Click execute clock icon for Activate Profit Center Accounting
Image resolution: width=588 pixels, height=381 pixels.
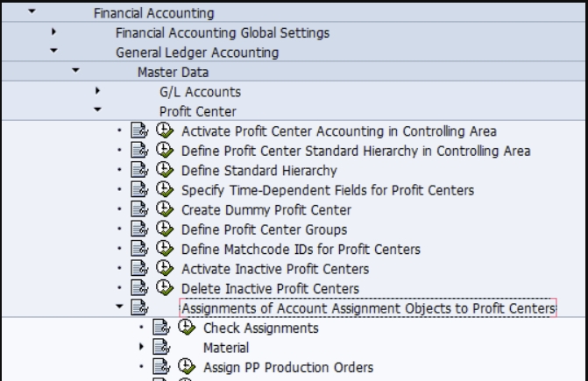click(x=164, y=131)
